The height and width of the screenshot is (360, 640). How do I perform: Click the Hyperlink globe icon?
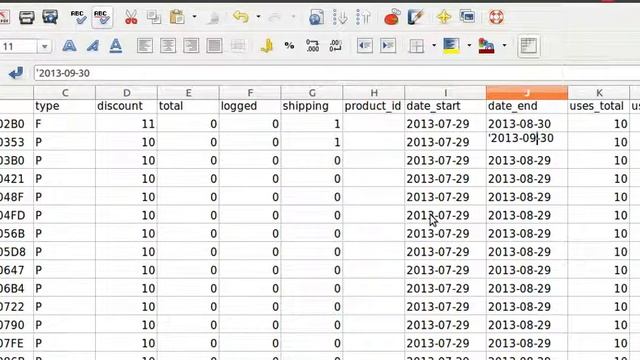(x=316, y=17)
